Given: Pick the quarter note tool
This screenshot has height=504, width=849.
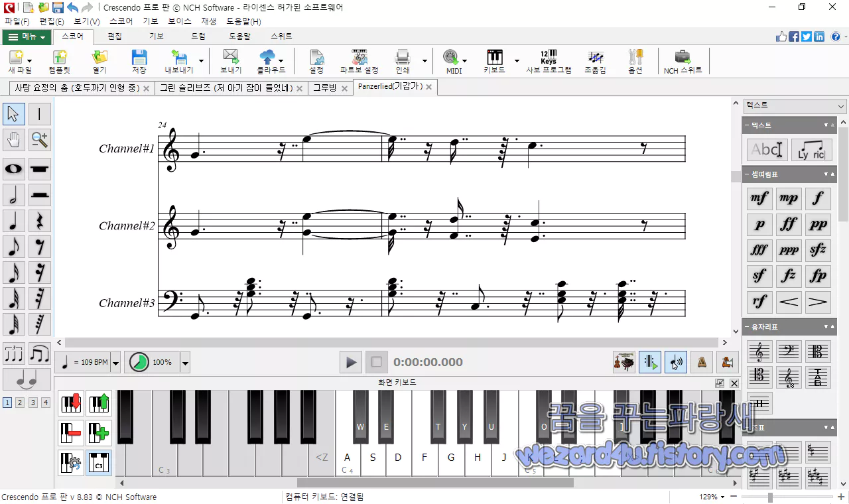Looking at the screenshot, I should click(14, 220).
